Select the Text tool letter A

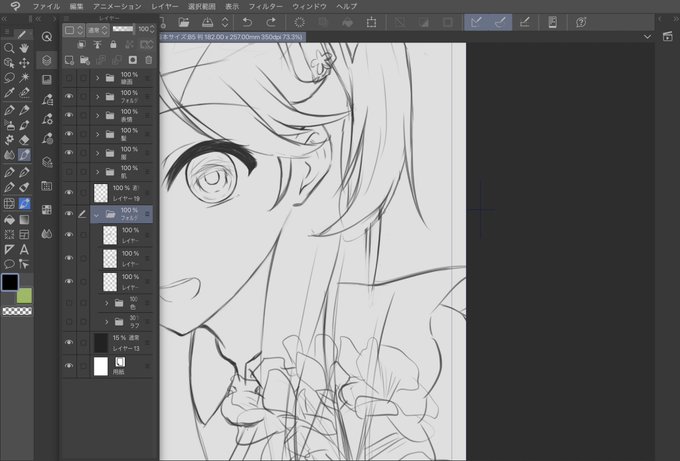pos(24,249)
